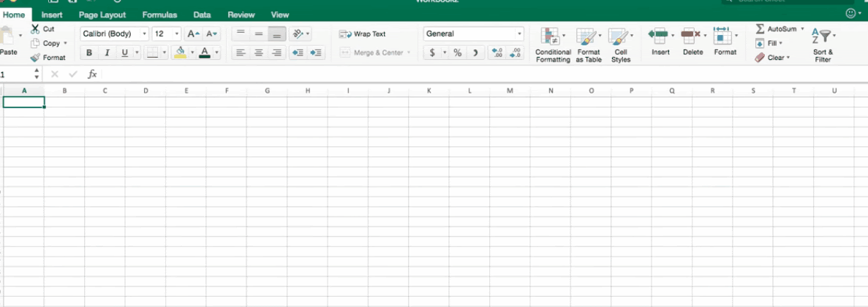Select column M header
Image resolution: width=868 pixels, height=307 pixels.
(x=510, y=90)
